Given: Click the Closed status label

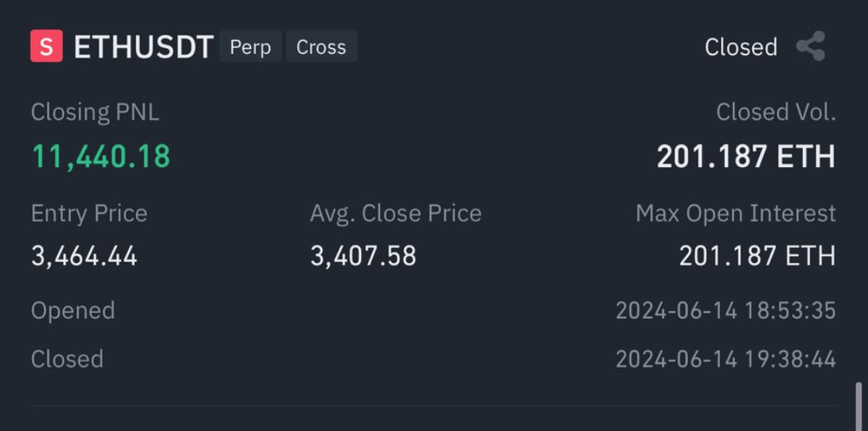Looking at the screenshot, I should [741, 47].
